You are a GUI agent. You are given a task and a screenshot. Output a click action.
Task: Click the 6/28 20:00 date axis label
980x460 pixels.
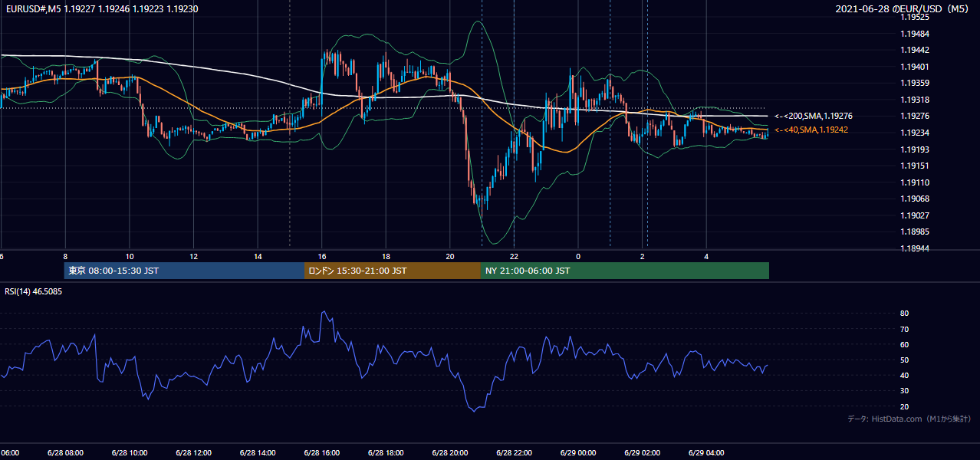click(450, 452)
